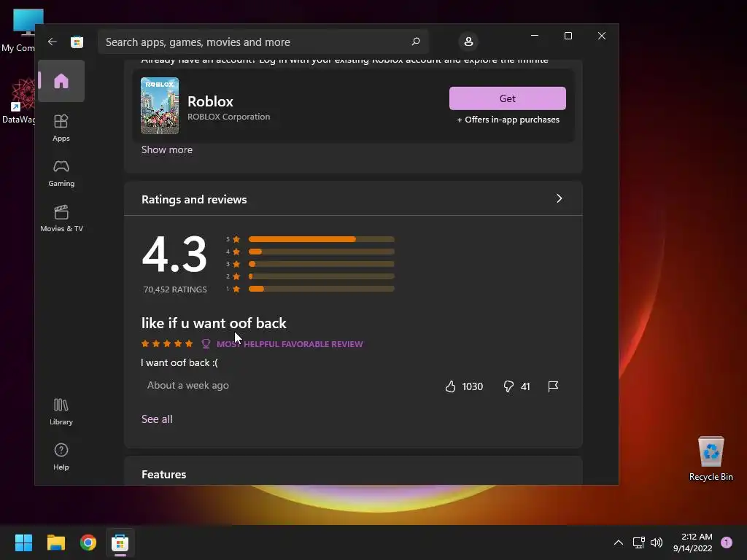Click the 2 star rating bar
Viewport: 747px width, 560px height.
click(x=321, y=276)
